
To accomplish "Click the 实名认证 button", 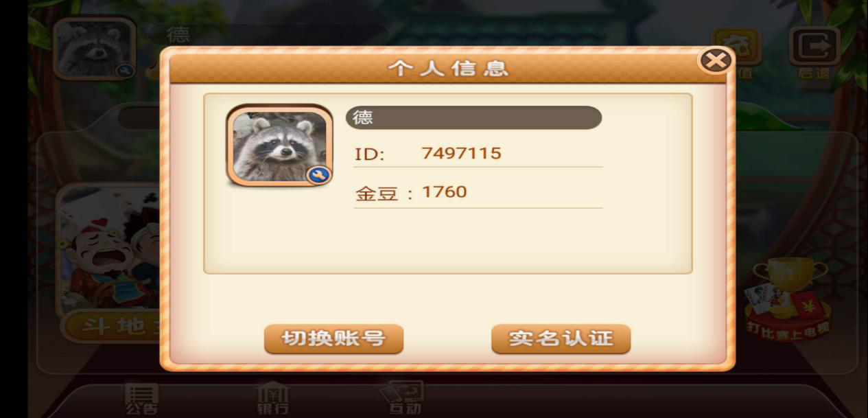I will click(x=561, y=339).
